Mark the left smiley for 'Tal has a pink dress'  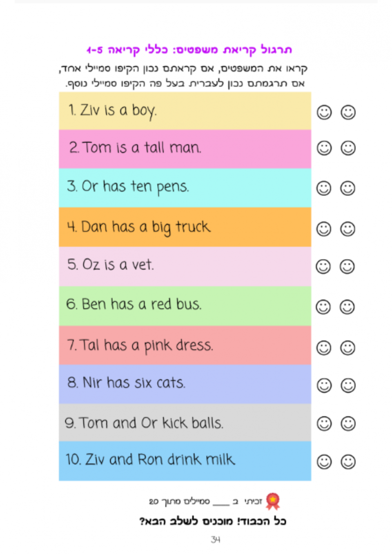[324, 348]
